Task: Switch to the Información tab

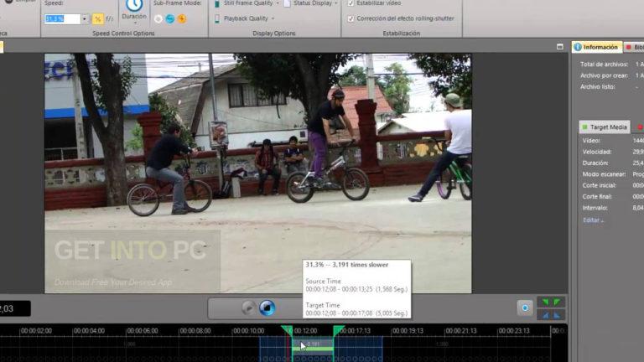Action: pos(597,47)
